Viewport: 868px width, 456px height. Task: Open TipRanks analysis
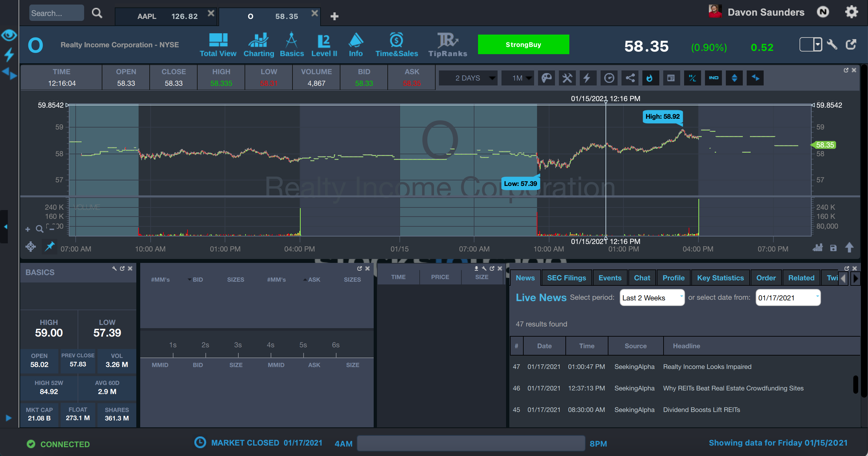[x=447, y=45]
